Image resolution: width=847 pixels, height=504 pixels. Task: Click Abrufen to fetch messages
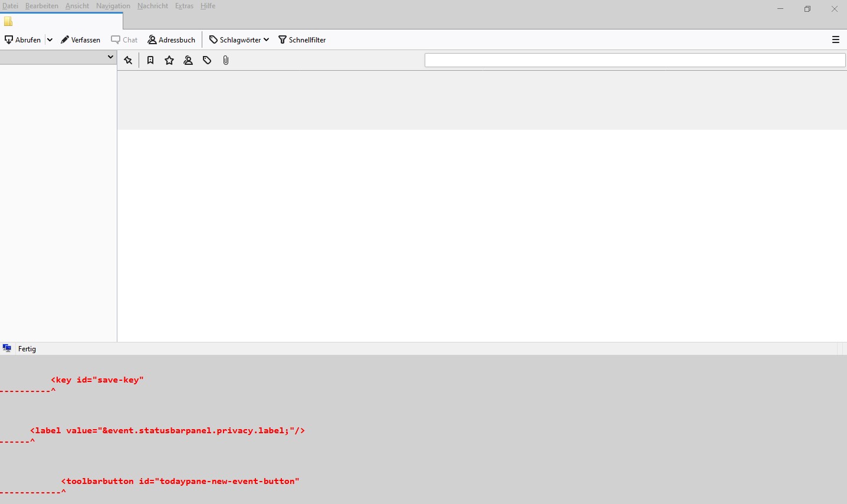point(23,39)
